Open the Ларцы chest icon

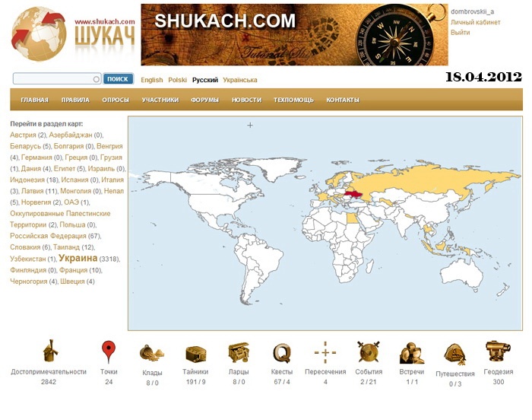coord(239,353)
